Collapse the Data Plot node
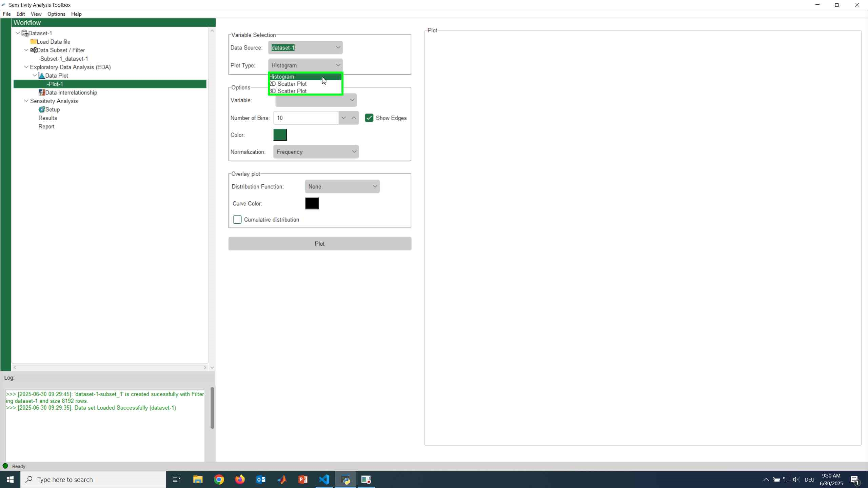This screenshot has width=868, height=488. pos(35,76)
